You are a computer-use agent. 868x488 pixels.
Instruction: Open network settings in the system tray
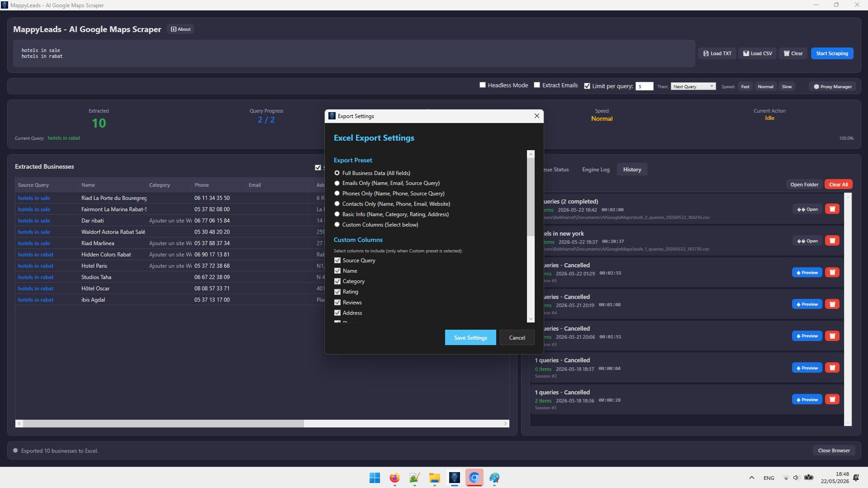pyautogui.click(x=786, y=478)
